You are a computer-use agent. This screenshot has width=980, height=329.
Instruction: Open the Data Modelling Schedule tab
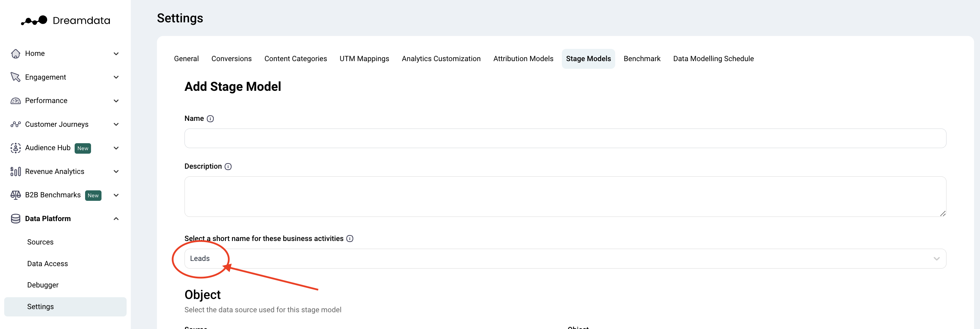pos(714,59)
